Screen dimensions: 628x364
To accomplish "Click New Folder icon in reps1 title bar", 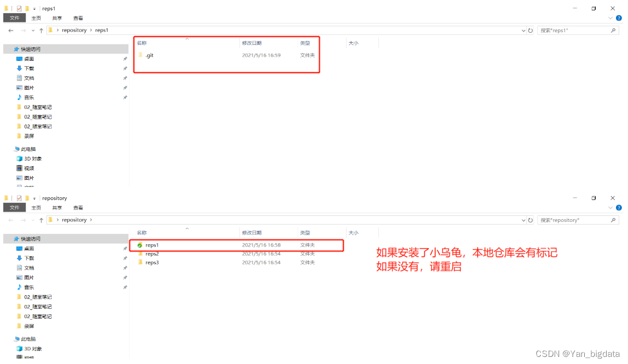I will click(27, 8).
